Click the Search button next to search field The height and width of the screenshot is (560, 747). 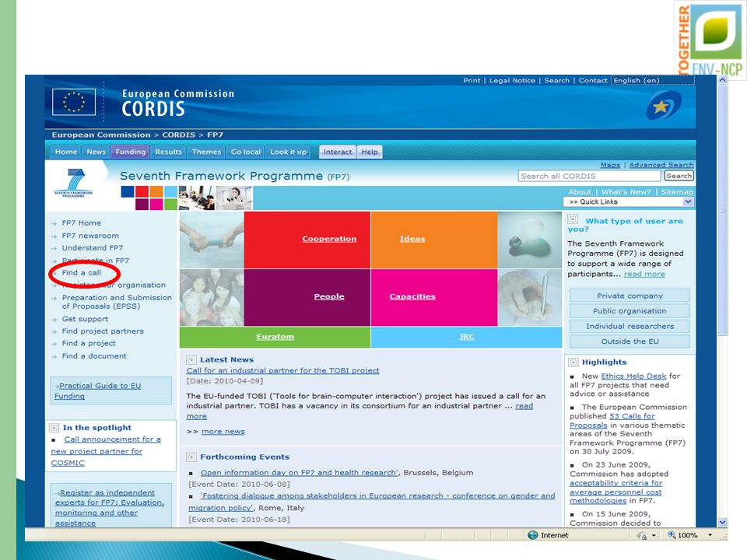(x=679, y=176)
